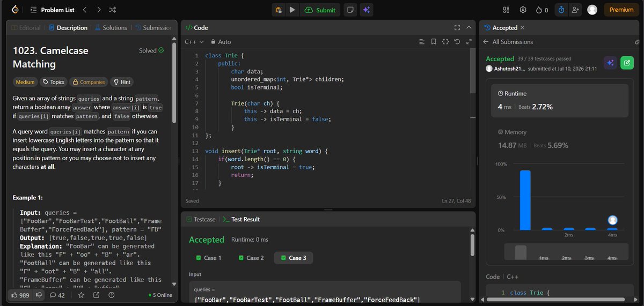
Task: Click the Auto lock mode selector
Action: pos(221,41)
